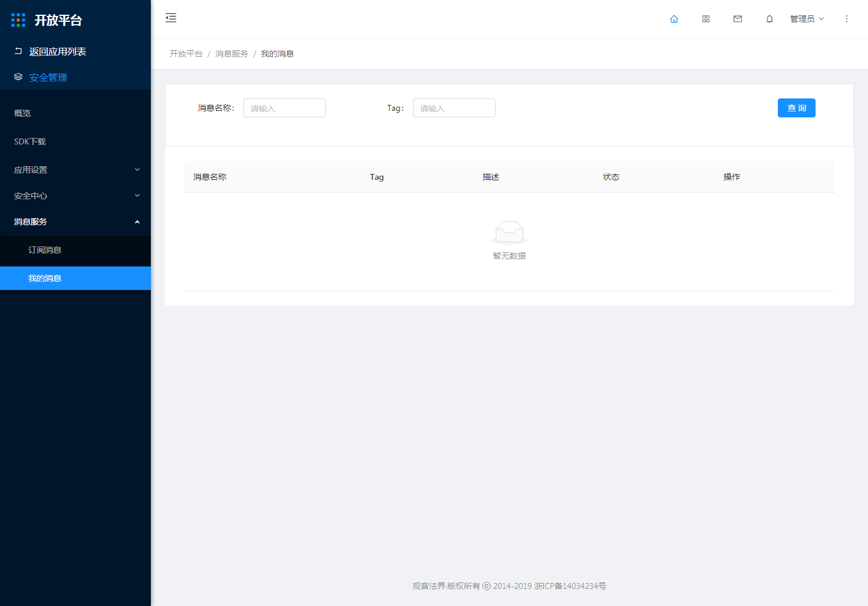
Task: Open the 管理员 user dropdown
Action: click(807, 19)
